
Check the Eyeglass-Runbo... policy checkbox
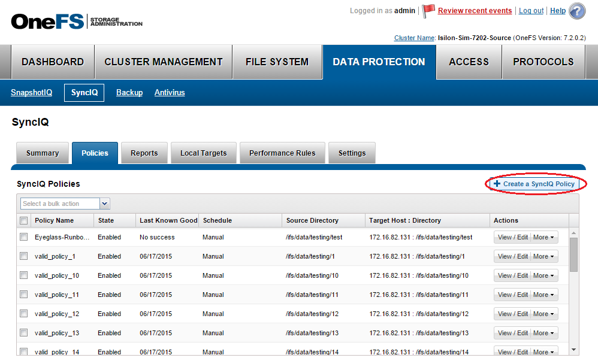click(x=24, y=237)
